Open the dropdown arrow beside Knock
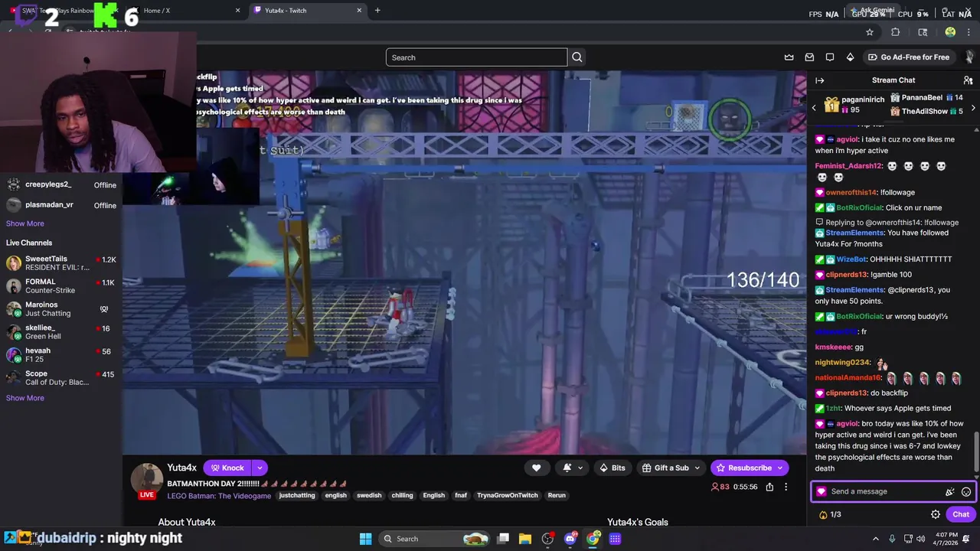This screenshot has height=551, width=980. tap(260, 468)
